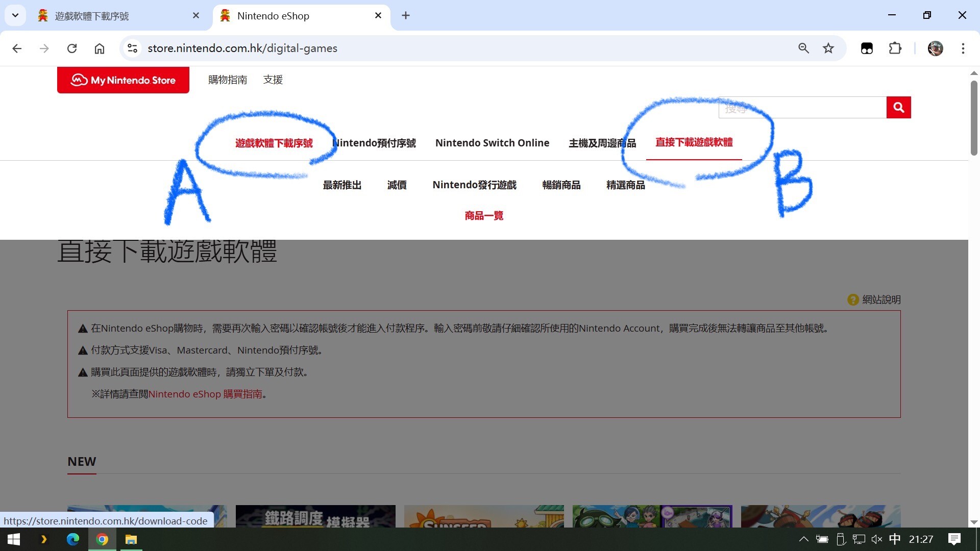Open Nintendo eShop 購買指南 link
Viewport: 980px width, 551px height.
[x=205, y=394]
